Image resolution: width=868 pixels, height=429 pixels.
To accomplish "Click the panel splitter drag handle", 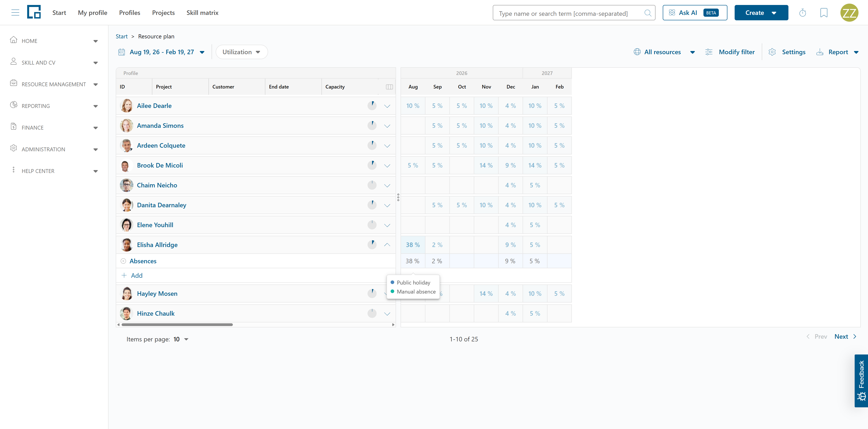I will click(398, 197).
